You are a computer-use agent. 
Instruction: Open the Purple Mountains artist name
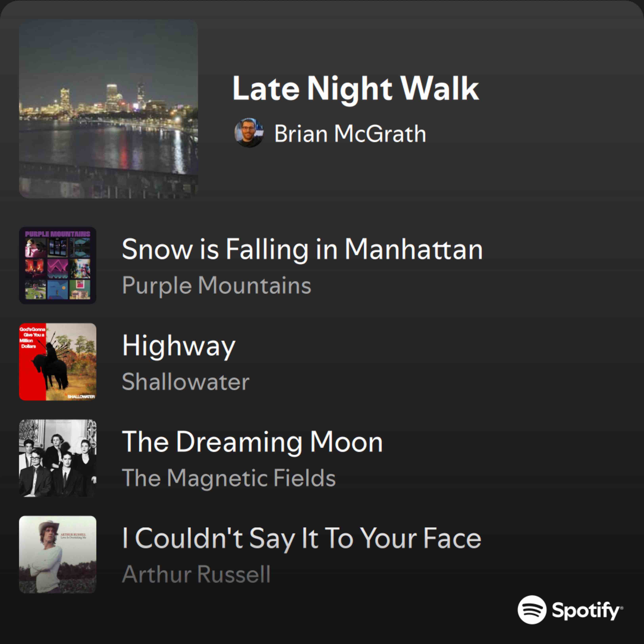click(x=217, y=285)
